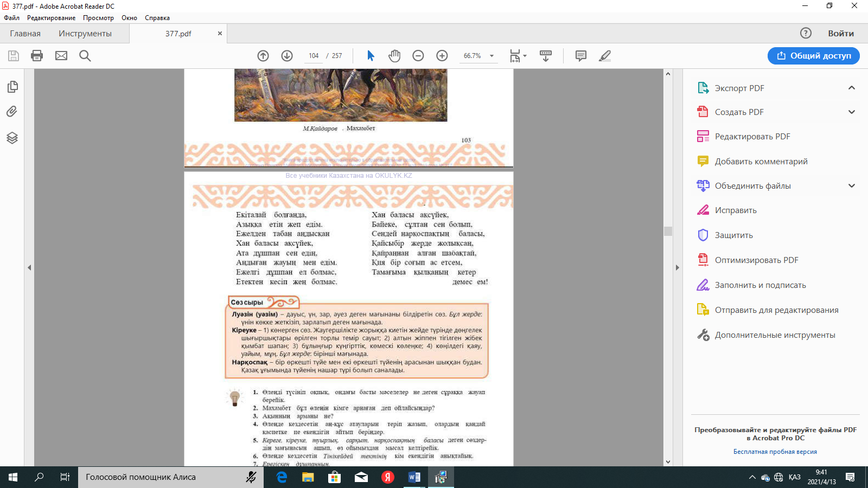868x488 pixels.
Task: Switch to the Инструменты tab
Action: pyautogui.click(x=85, y=34)
